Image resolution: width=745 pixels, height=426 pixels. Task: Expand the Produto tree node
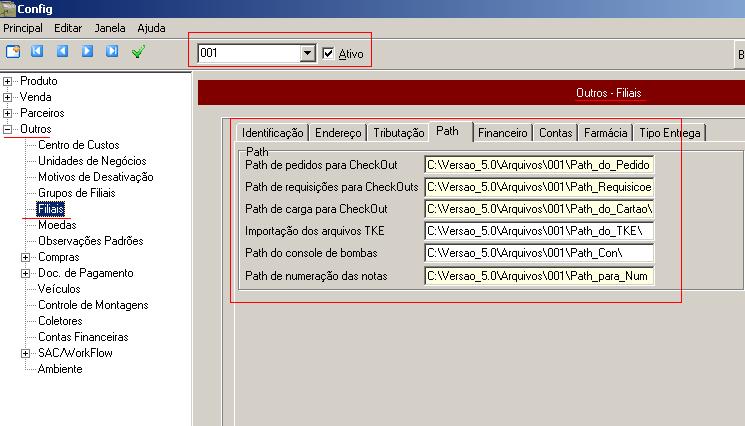pos(8,81)
